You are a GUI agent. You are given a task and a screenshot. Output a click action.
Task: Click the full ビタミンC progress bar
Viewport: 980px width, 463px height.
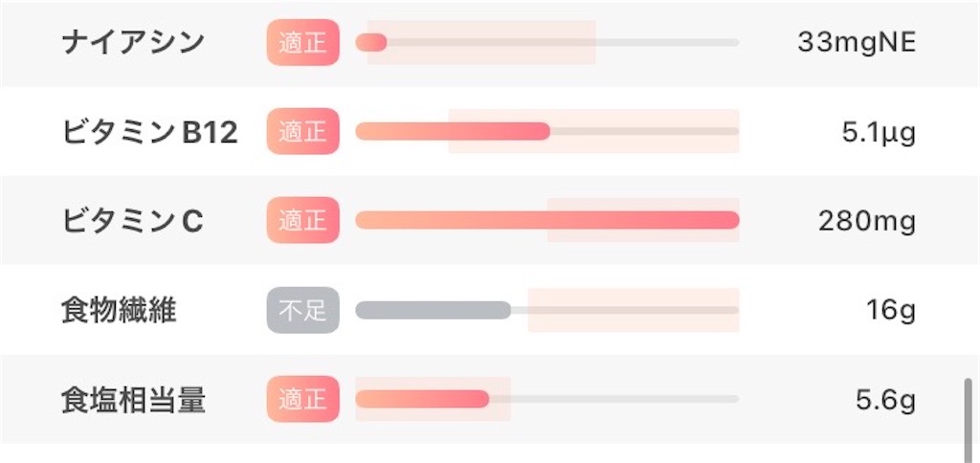[x=547, y=220]
